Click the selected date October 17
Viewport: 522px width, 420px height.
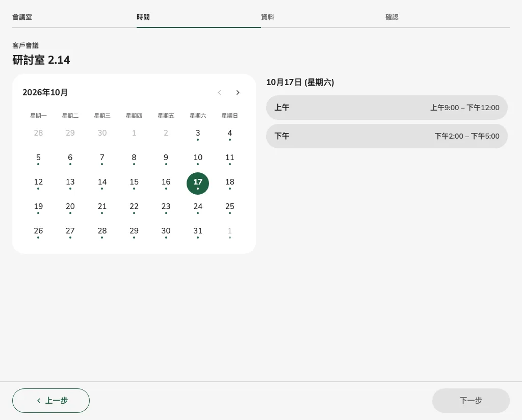point(198,183)
